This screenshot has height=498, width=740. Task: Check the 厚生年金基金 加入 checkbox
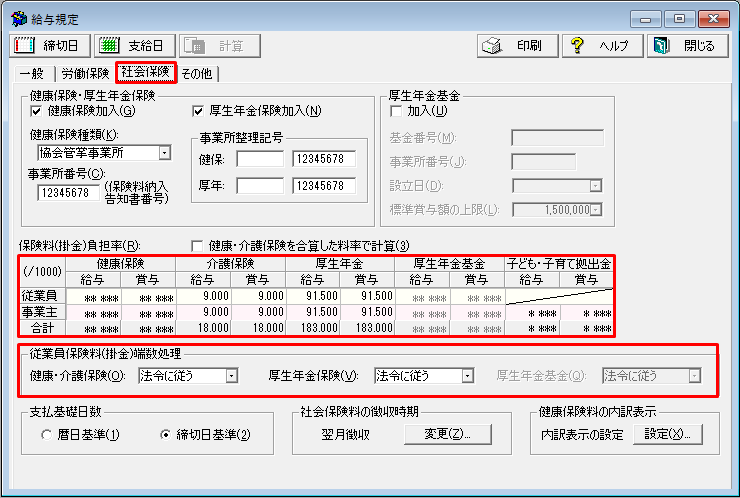pos(396,111)
